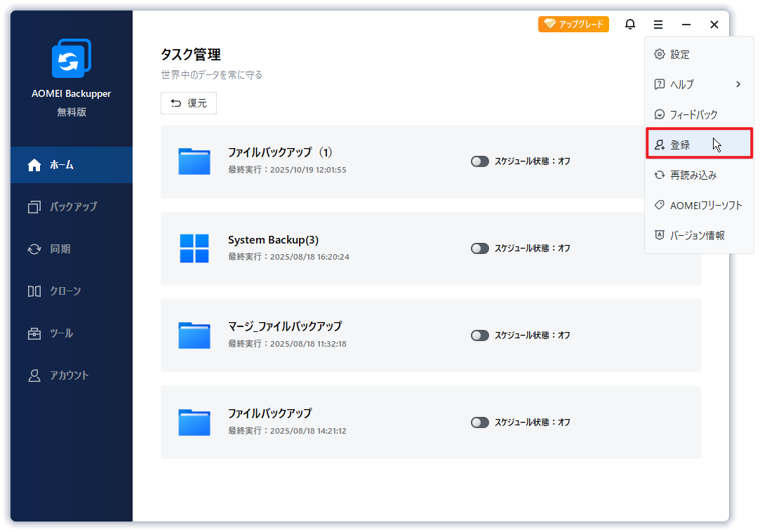Click the home icon in sidebar

(x=34, y=165)
